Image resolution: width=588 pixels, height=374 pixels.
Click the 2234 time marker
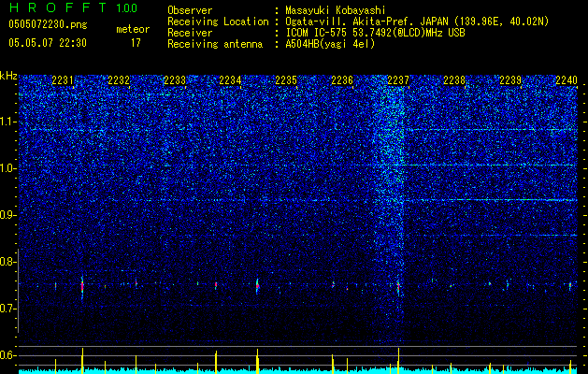click(230, 80)
